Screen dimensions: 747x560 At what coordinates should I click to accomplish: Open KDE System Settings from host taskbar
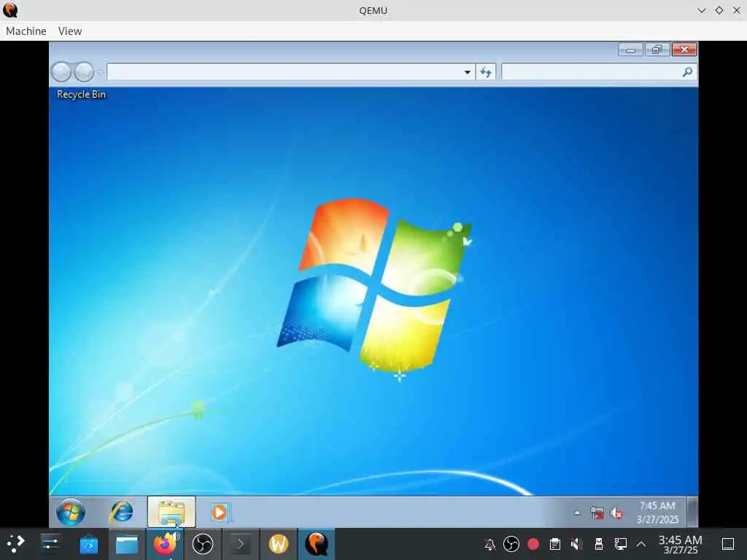coord(50,544)
